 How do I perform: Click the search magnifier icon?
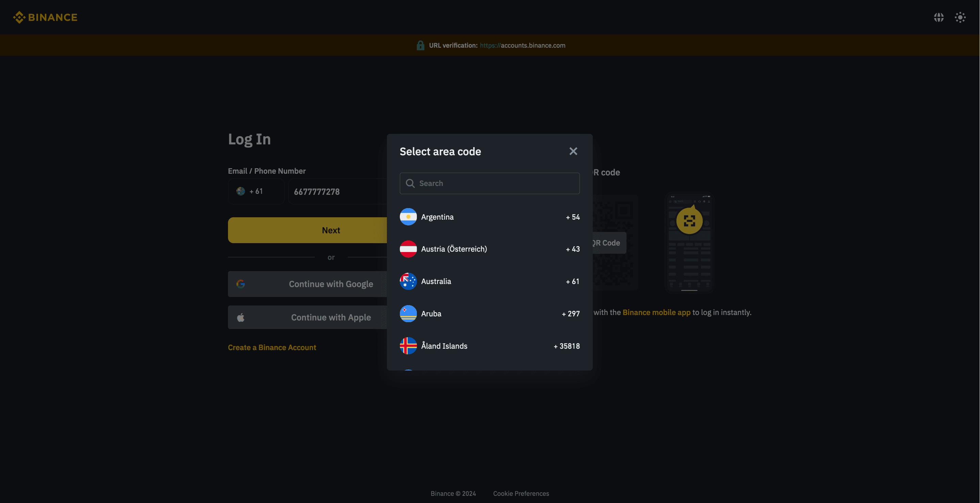click(410, 183)
